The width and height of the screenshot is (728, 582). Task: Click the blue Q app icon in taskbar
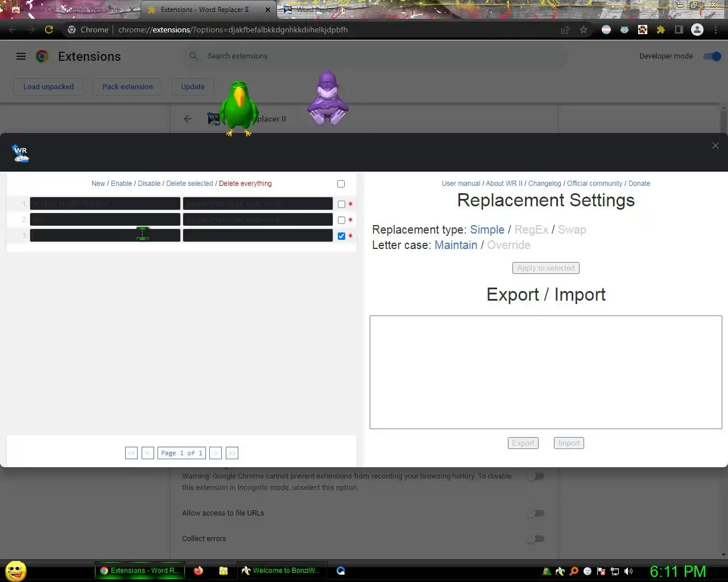[x=341, y=571]
